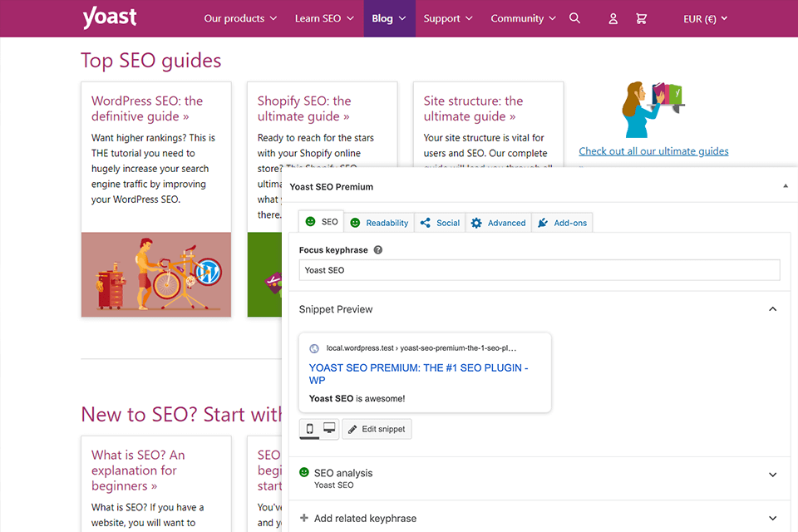Switch to mobile snippet preview icon
The width and height of the screenshot is (798, 532).
(x=309, y=429)
